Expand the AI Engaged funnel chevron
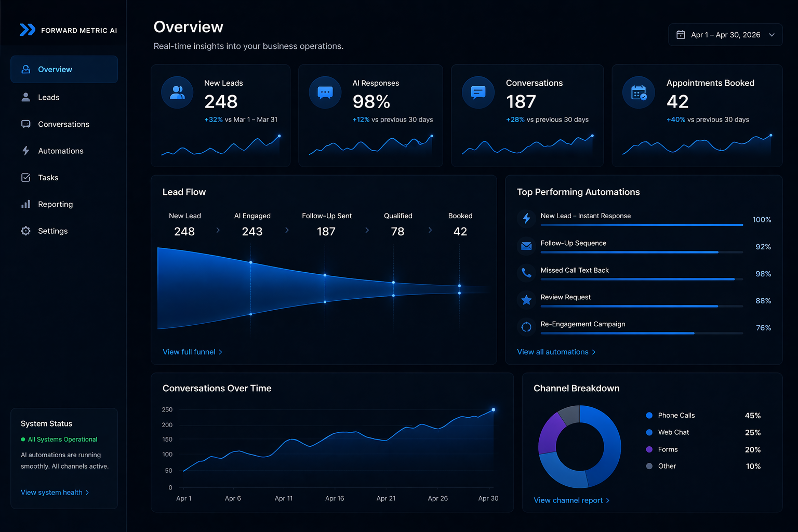This screenshot has width=798, height=532. pos(287,229)
